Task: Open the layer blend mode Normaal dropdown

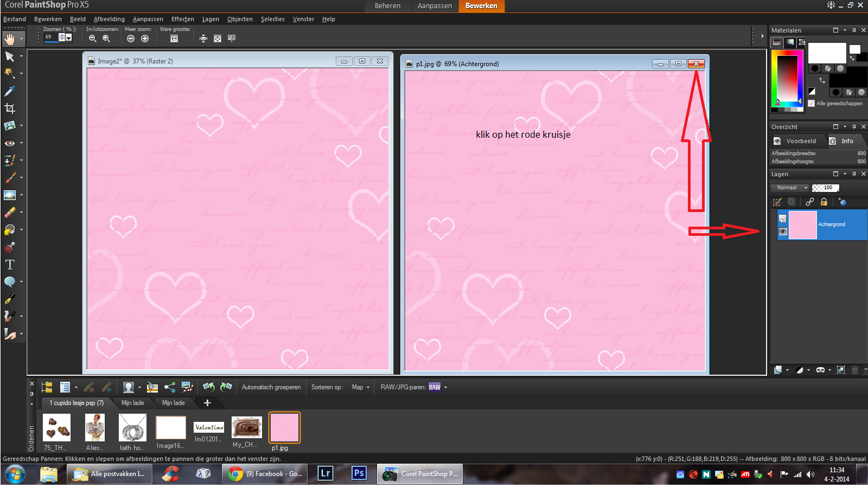Action: point(790,188)
